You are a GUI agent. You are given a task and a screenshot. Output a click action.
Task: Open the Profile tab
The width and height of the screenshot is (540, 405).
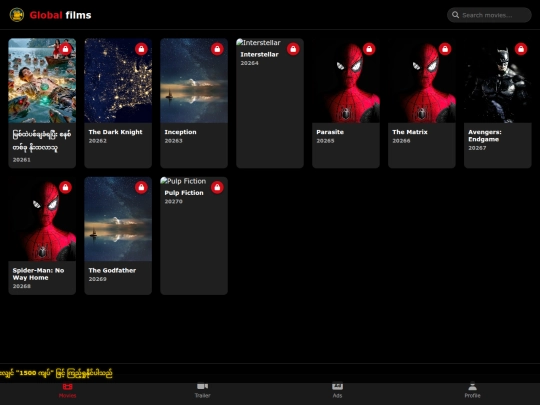[x=472, y=391]
